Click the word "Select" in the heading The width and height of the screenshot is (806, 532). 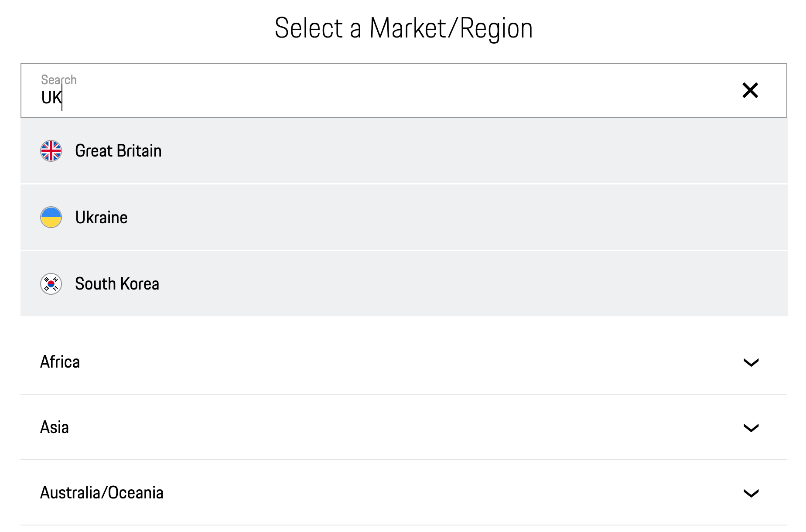pos(309,28)
